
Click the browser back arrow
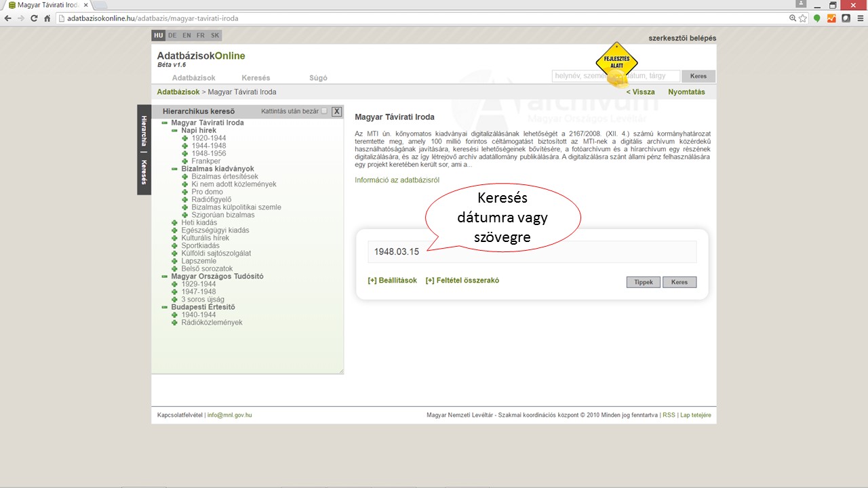pyautogui.click(x=8, y=18)
